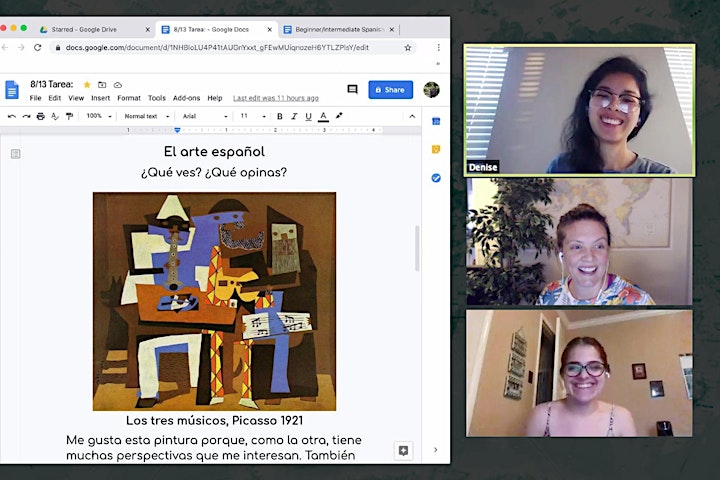The width and height of the screenshot is (720, 480).
Task: Click the browser Forward arrow
Action: point(21,47)
